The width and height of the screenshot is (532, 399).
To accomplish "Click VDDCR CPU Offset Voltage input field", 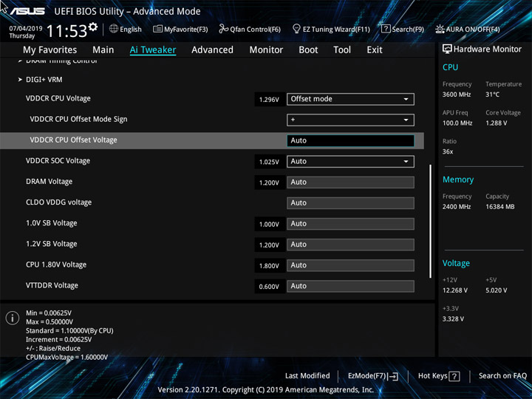I will coord(350,140).
